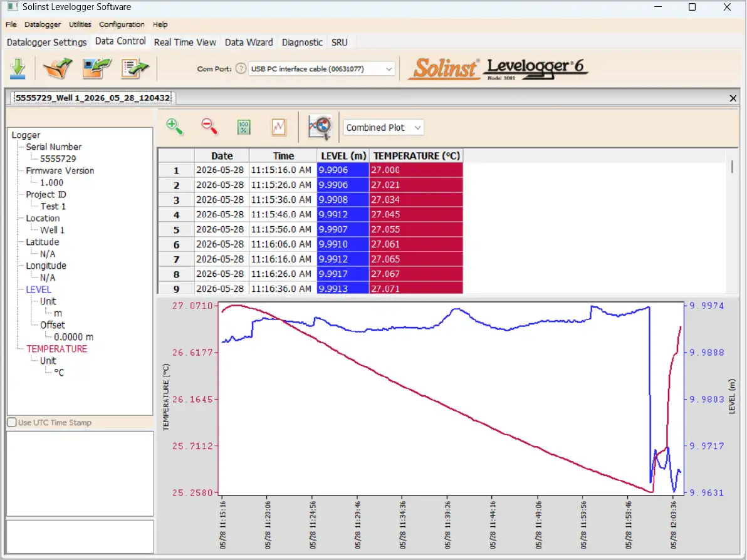Viewport: 747px width, 560px height.
Task: Click the green download data arrow icon
Action: (18, 68)
